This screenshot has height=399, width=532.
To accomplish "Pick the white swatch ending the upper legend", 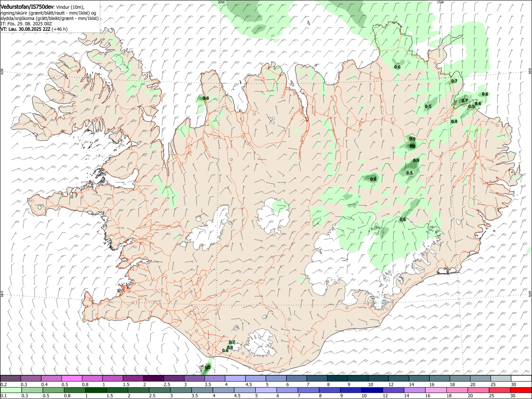I will [521, 378].
